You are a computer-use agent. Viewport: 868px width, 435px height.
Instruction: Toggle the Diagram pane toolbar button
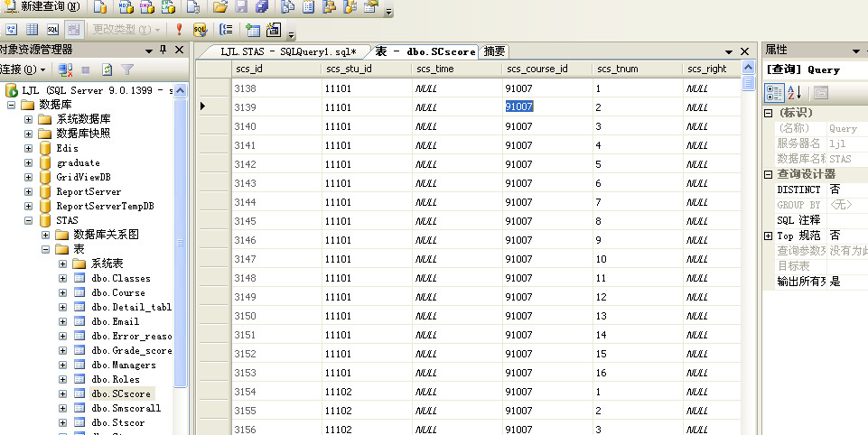pyautogui.click(x=13, y=30)
